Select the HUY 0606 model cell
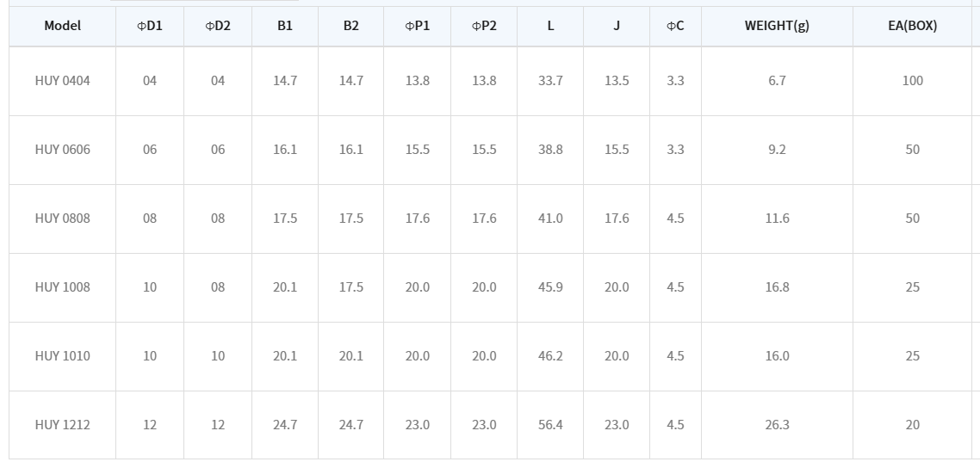 click(62, 150)
